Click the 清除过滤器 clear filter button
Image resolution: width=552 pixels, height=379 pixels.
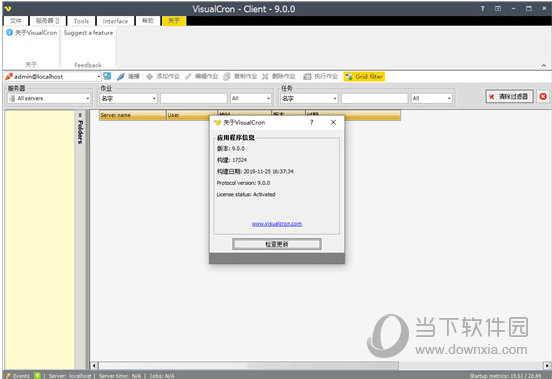(509, 96)
